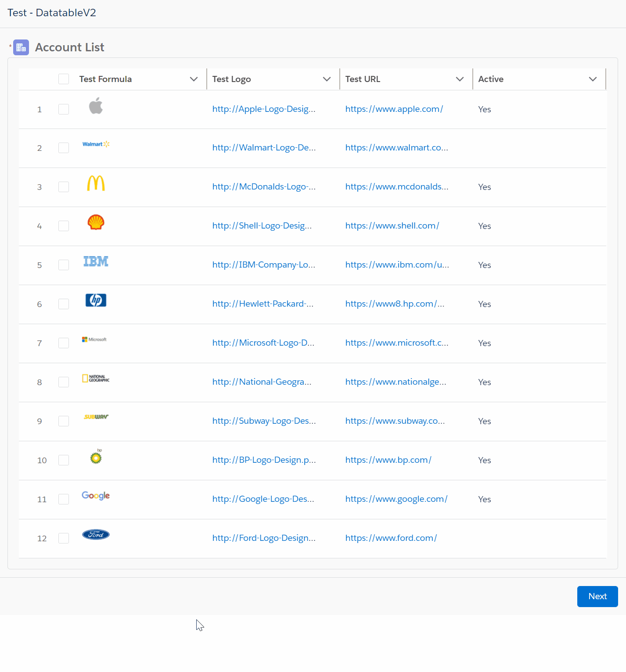626x672 pixels.
Task: Visit the www.ibm.com/u... URL link
Action: click(x=397, y=265)
